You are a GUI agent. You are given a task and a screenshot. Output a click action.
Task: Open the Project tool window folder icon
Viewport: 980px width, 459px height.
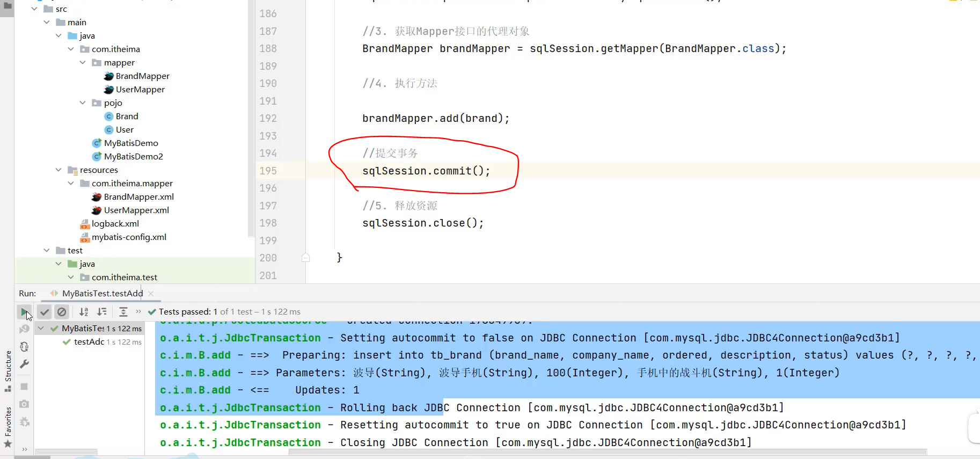point(8,6)
